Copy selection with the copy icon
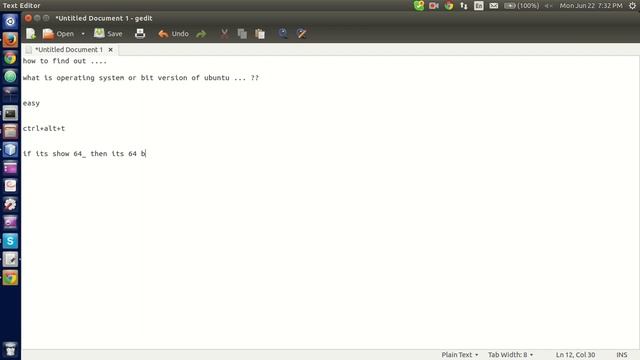 pos(242,34)
